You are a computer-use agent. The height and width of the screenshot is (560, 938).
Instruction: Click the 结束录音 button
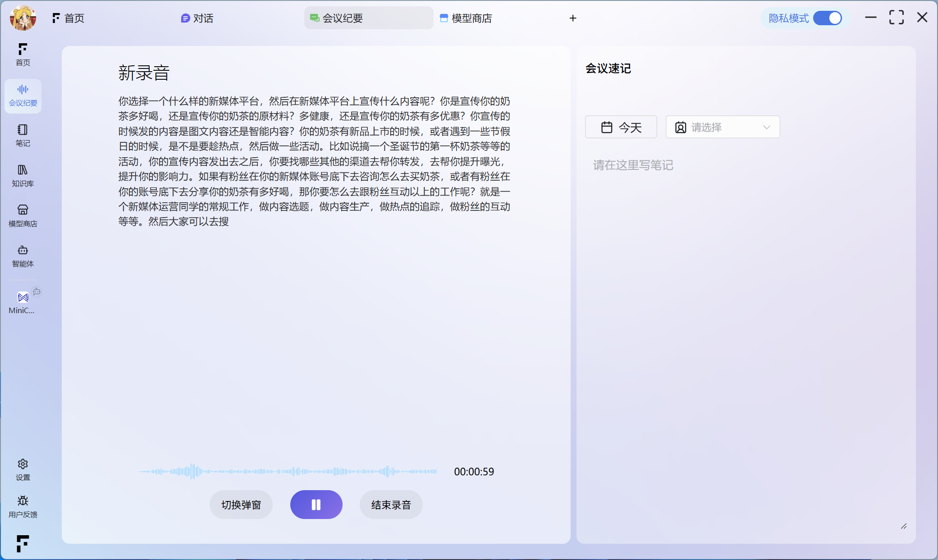click(391, 505)
